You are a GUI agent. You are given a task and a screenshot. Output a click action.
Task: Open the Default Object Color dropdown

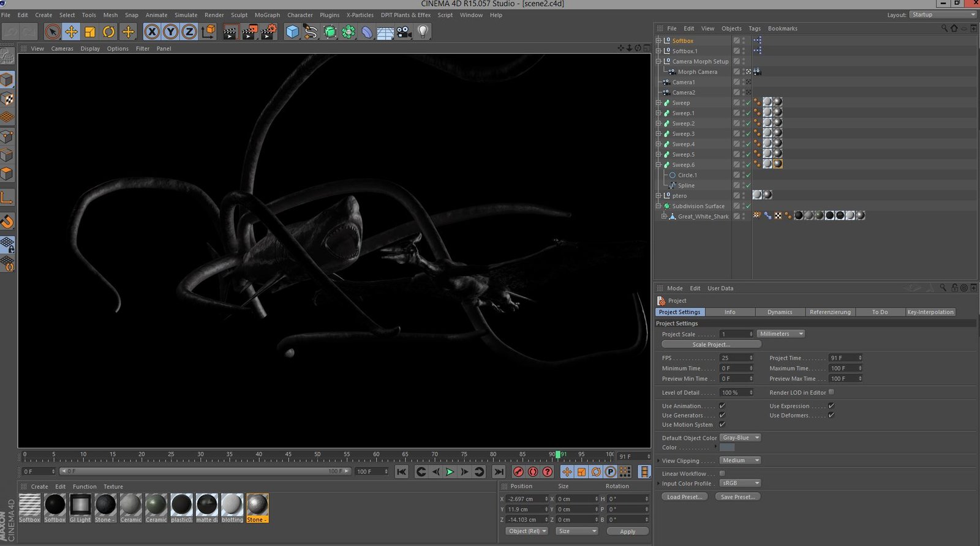coord(740,438)
